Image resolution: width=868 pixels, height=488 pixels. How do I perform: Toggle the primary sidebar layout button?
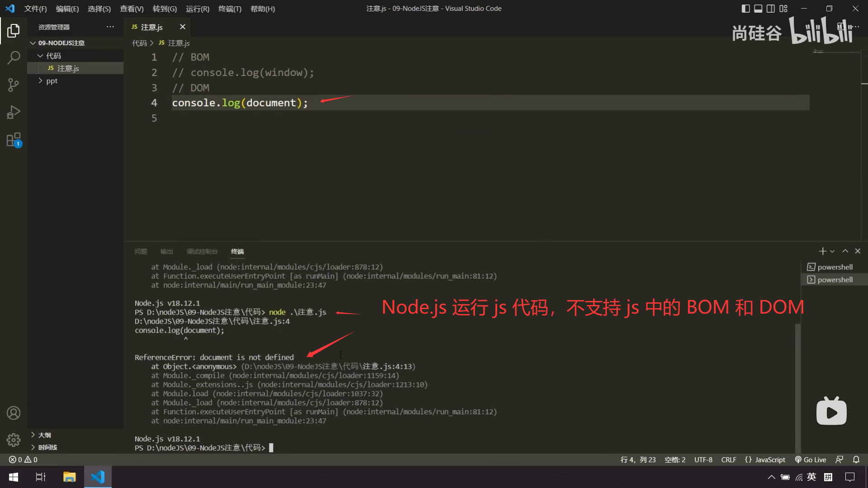click(746, 9)
